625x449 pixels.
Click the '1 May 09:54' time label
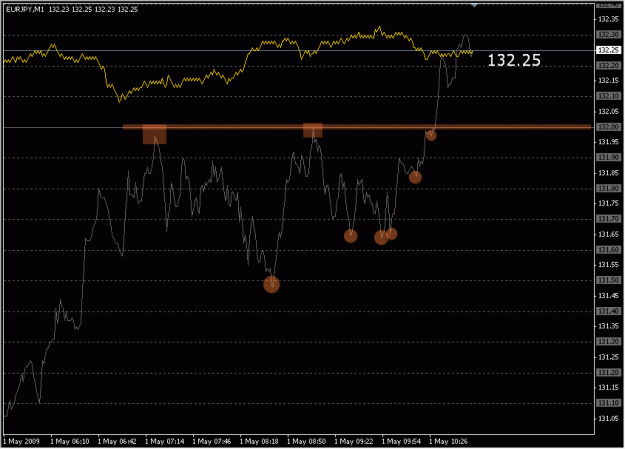(401, 441)
